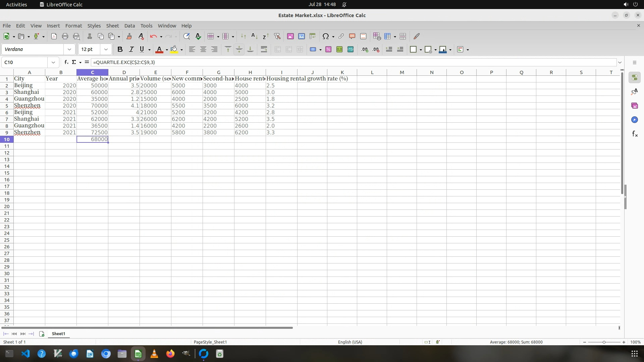
Task: Toggle Italic formatting
Action: tap(131, 50)
